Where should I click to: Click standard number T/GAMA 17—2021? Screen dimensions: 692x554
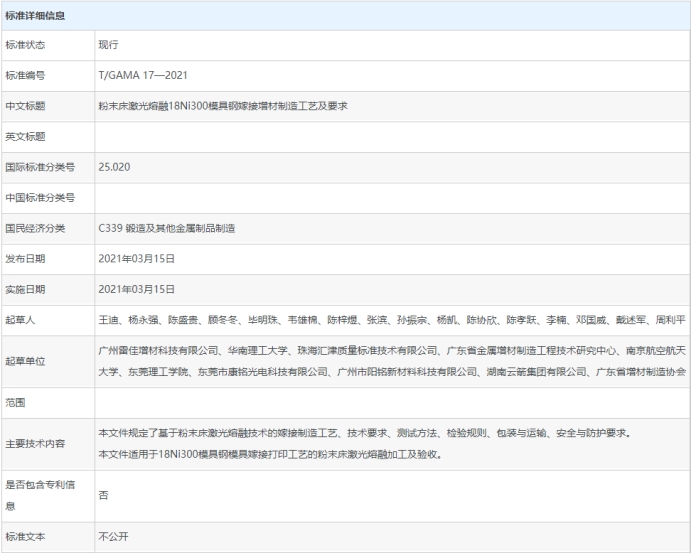tap(143, 75)
